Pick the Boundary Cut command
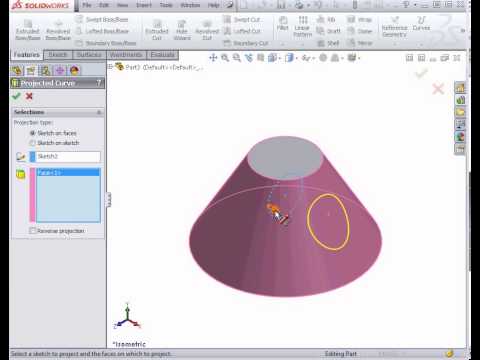 pyautogui.click(x=246, y=43)
